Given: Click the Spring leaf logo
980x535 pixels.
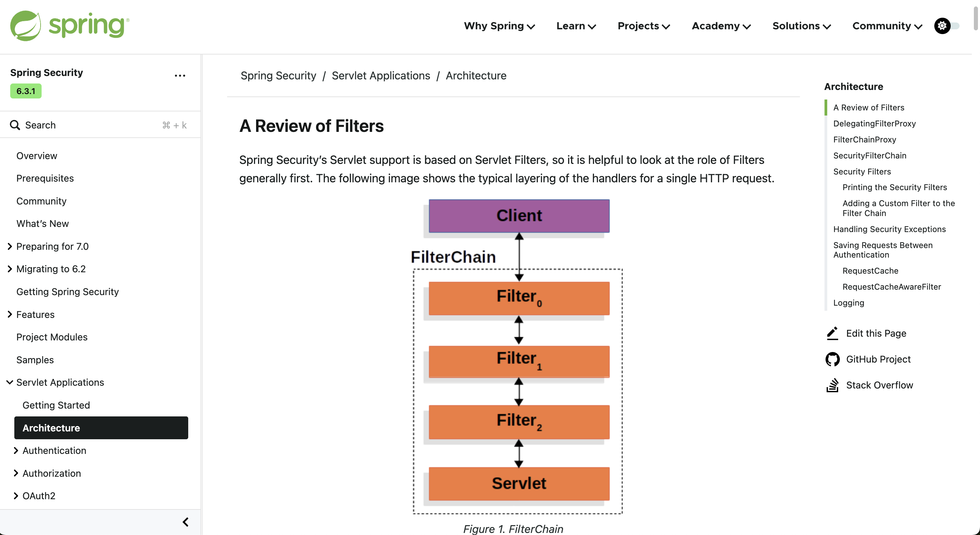Looking at the screenshot, I should coord(25,26).
